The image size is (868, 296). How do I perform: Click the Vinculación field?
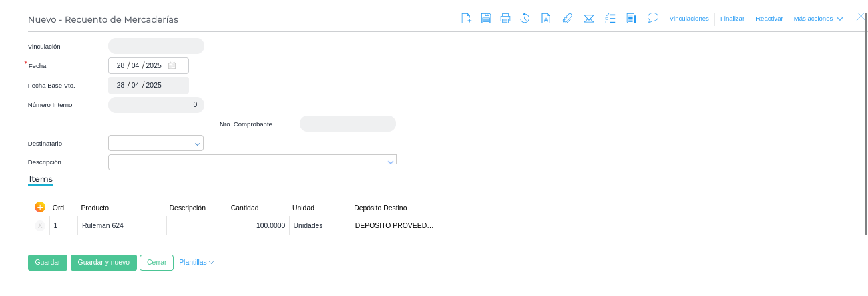pyautogui.click(x=156, y=46)
